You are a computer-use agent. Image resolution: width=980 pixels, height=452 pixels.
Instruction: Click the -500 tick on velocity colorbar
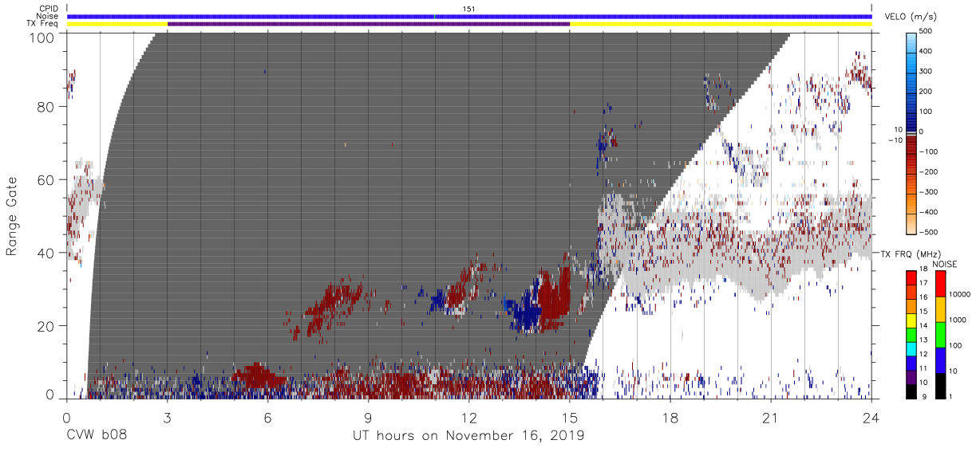(x=927, y=231)
